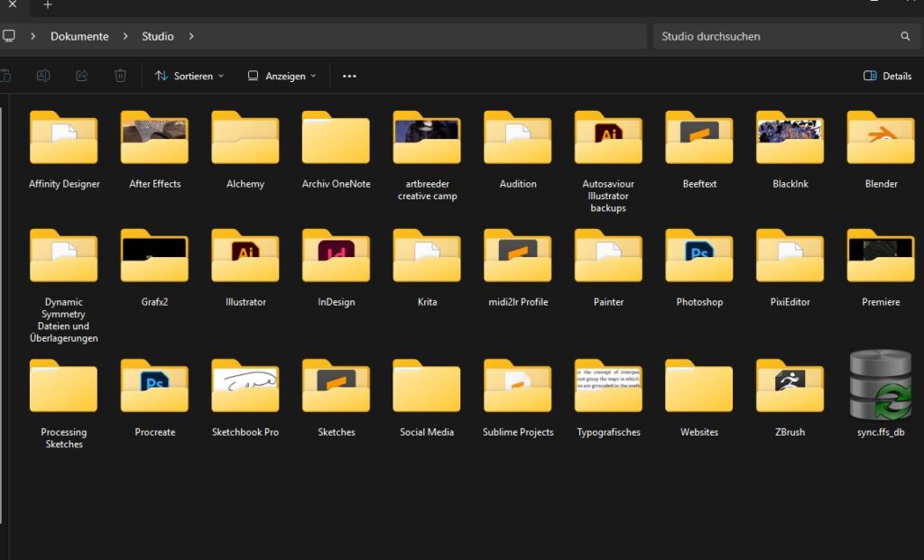
Task: Open the midi2lr Profile folder
Action: coord(517,255)
